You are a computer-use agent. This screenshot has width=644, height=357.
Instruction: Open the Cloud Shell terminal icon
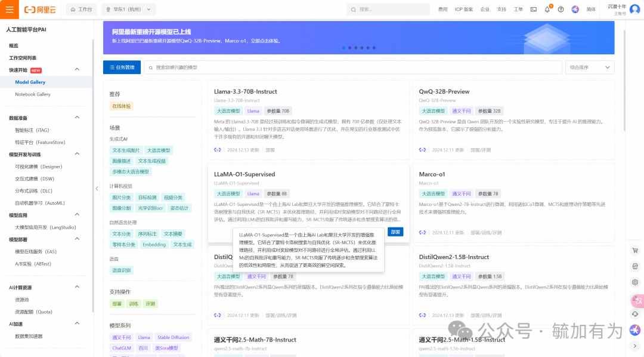tap(534, 10)
